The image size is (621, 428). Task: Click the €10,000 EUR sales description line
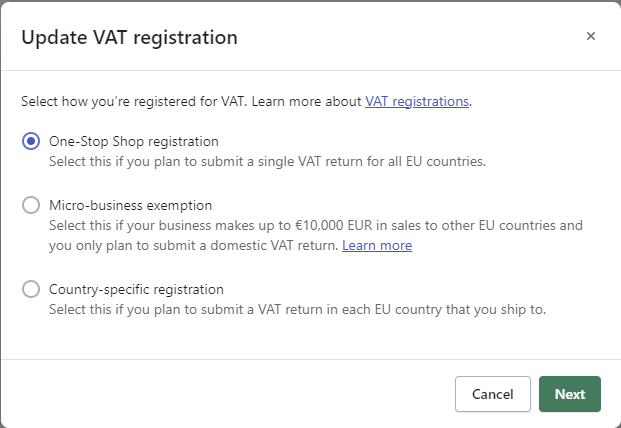coord(315,225)
